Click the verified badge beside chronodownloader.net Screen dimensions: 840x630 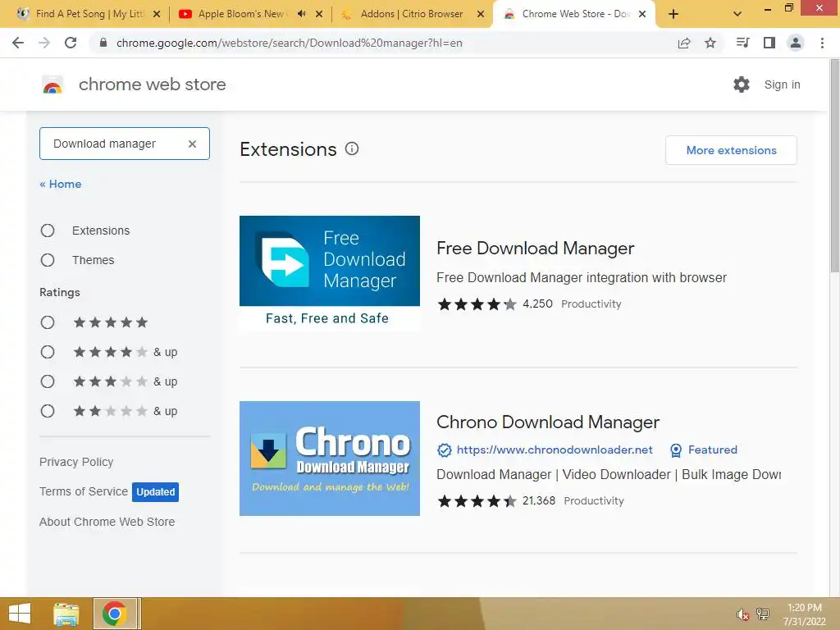tap(444, 450)
